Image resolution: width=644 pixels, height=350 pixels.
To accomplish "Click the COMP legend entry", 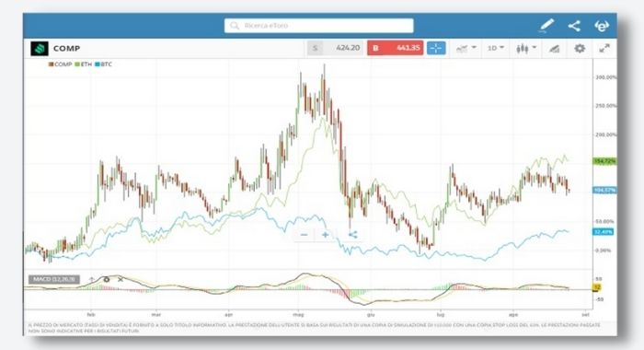I will (x=61, y=64).
